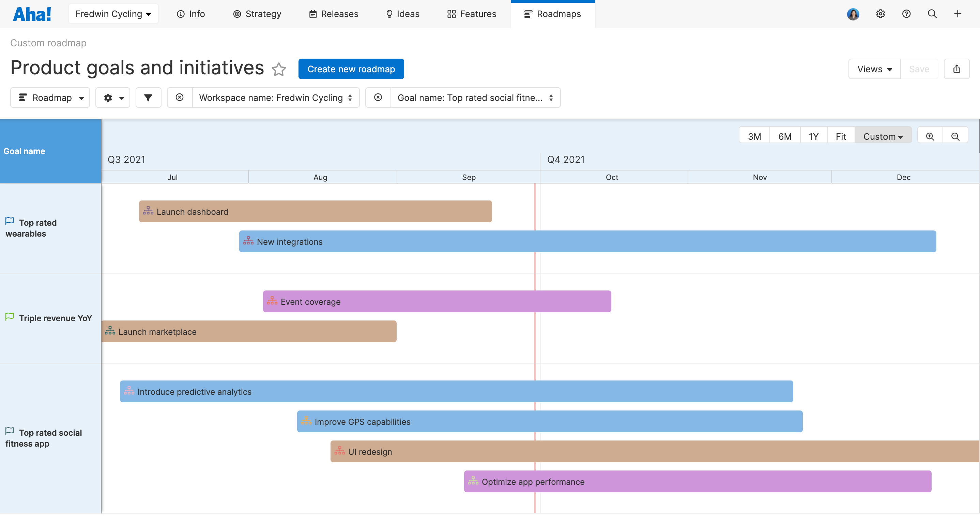Click Create new roadmap button
The width and height of the screenshot is (980, 523).
(x=351, y=69)
